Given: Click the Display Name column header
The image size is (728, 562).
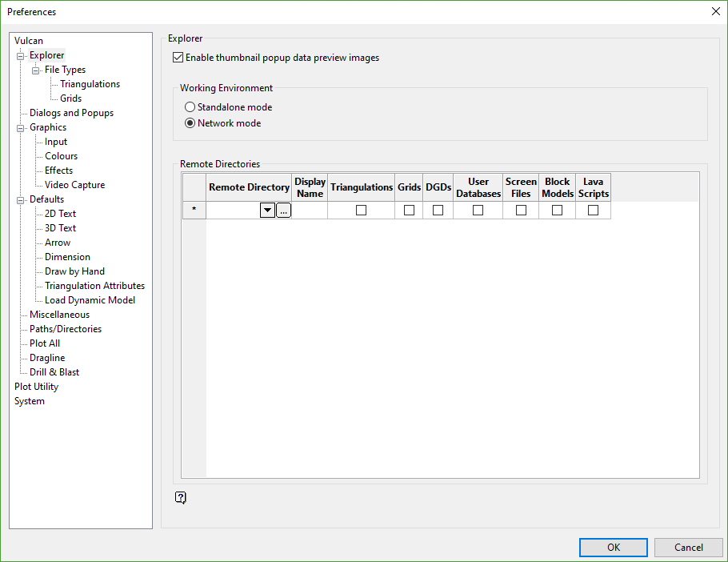Looking at the screenshot, I should pyautogui.click(x=310, y=187).
